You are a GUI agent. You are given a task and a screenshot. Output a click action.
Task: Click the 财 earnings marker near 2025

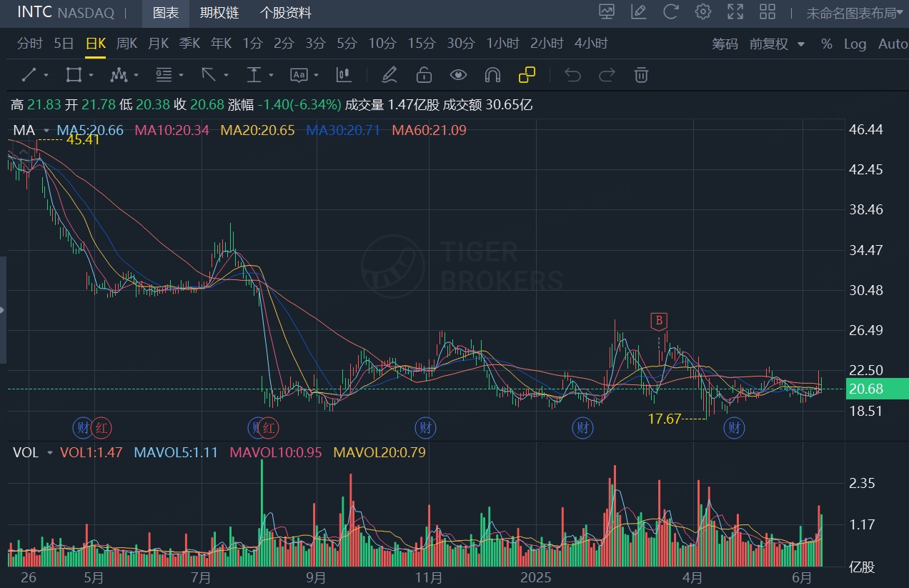pos(582,428)
